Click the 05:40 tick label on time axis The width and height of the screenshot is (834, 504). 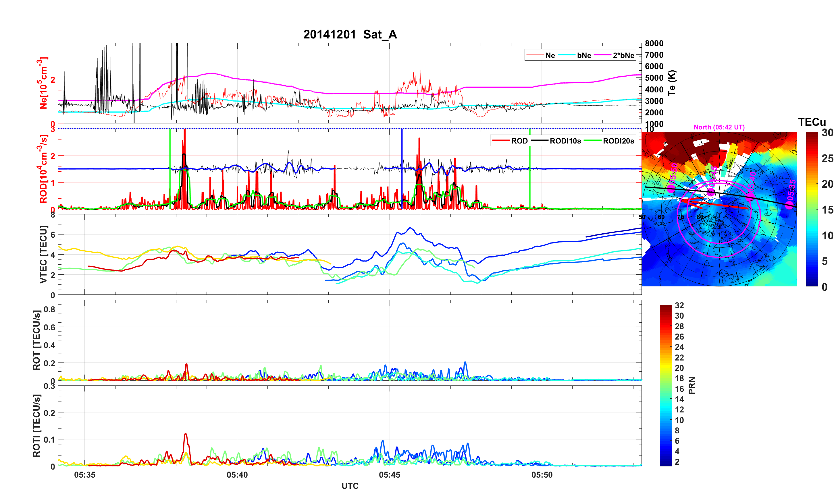click(237, 474)
